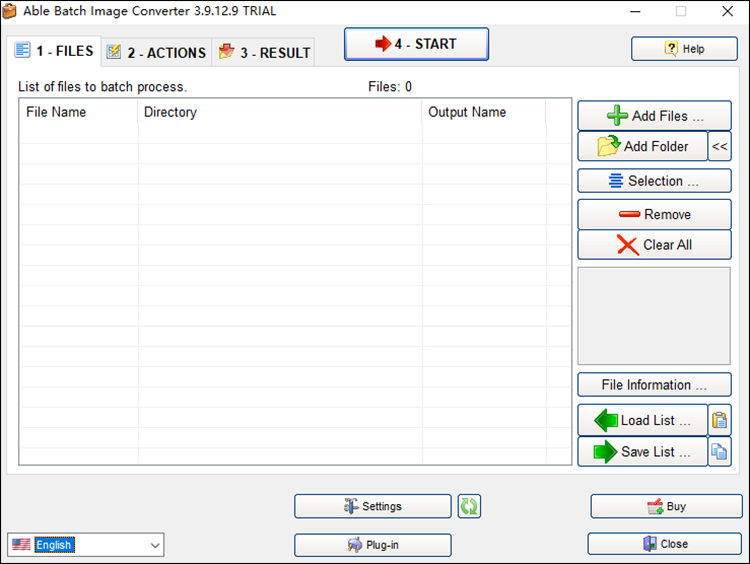Open the Settings dialog

click(373, 506)
